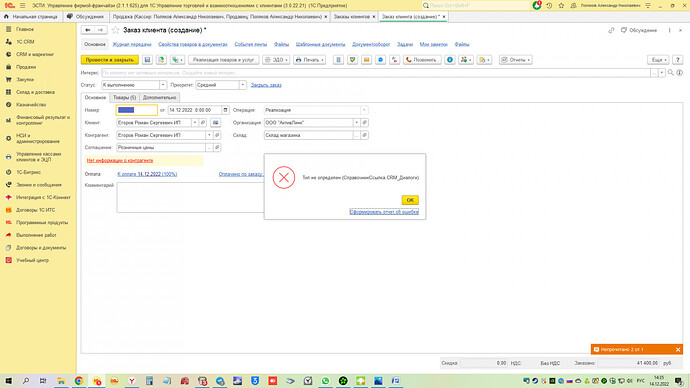Expand the Организация dropdown arrow
The image size is (690, 388).
coord(356,123)
